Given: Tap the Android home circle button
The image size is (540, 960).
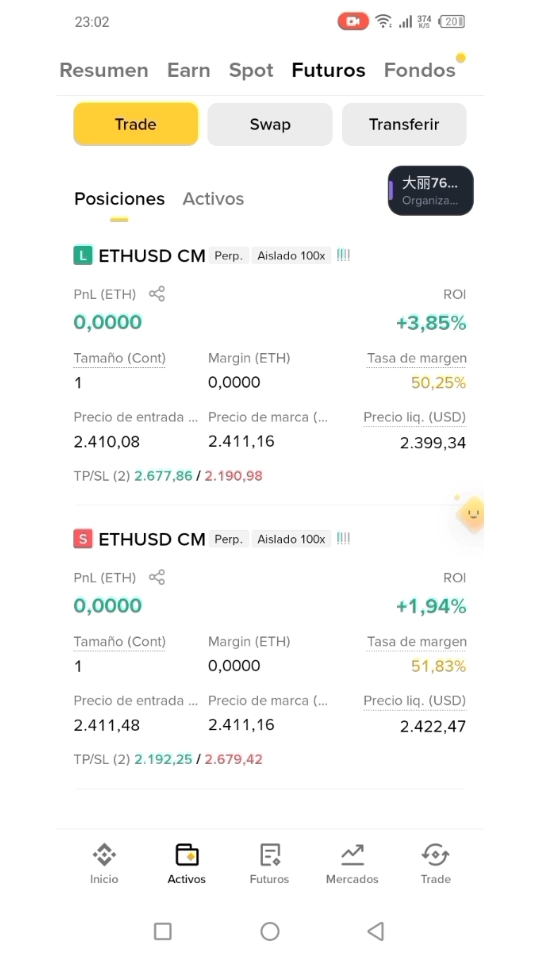Looking at the screenshot, I should tap(270, 931).
